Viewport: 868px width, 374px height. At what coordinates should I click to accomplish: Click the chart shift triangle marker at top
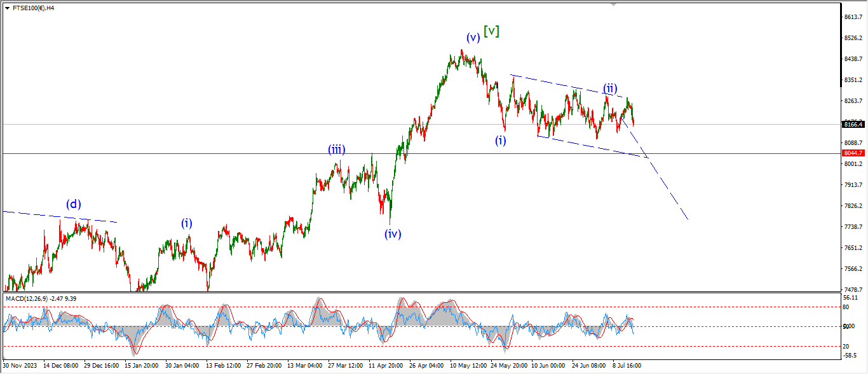coord(613,4)
